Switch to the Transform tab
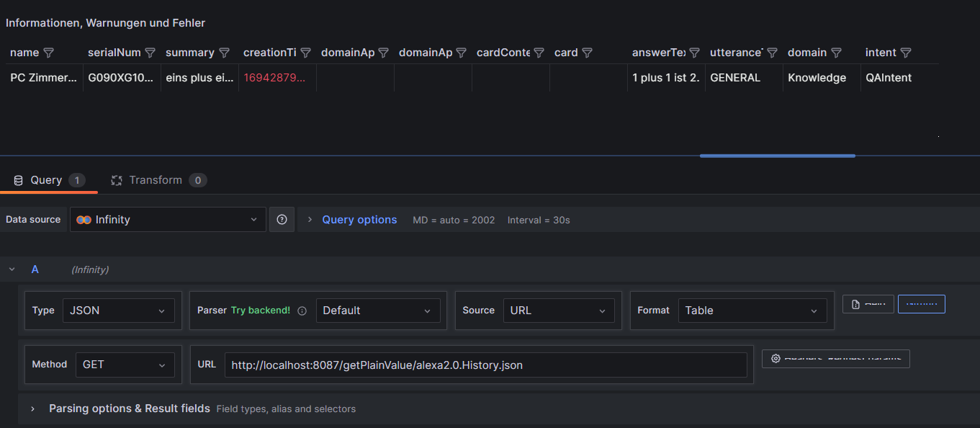Screen dimensions: 980x428 tap(156, 180)
